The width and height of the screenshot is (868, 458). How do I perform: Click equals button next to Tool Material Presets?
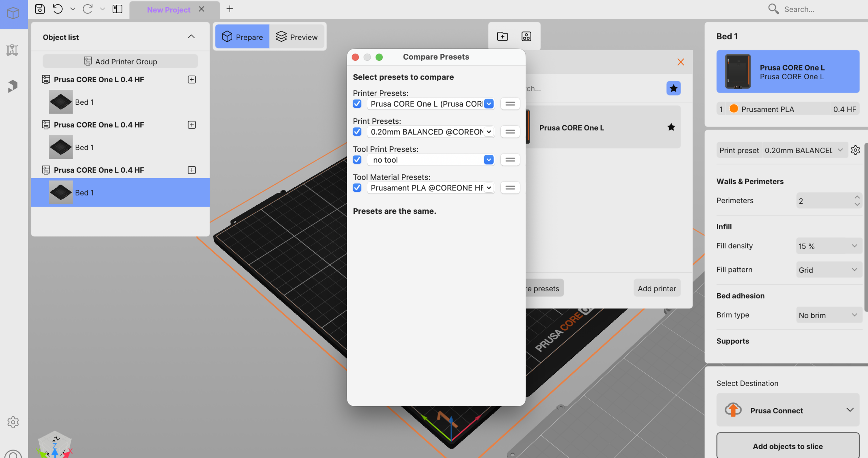[510, 188]
